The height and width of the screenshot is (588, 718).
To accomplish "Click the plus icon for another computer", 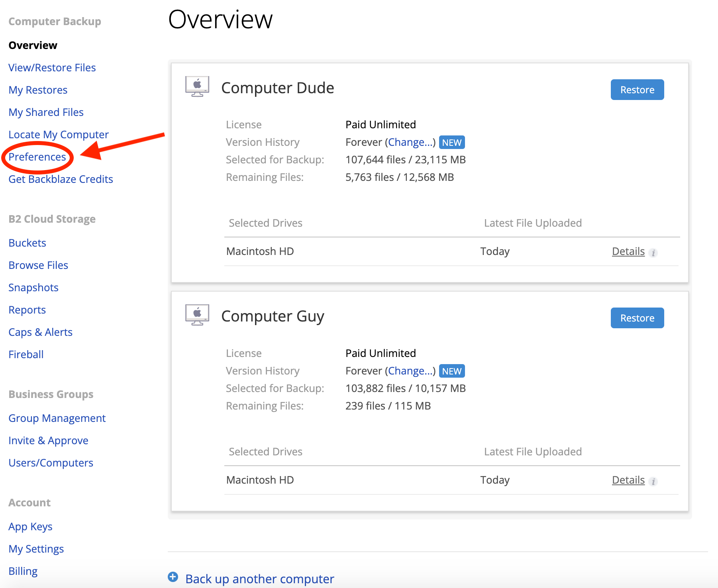I will coord(173,577).
